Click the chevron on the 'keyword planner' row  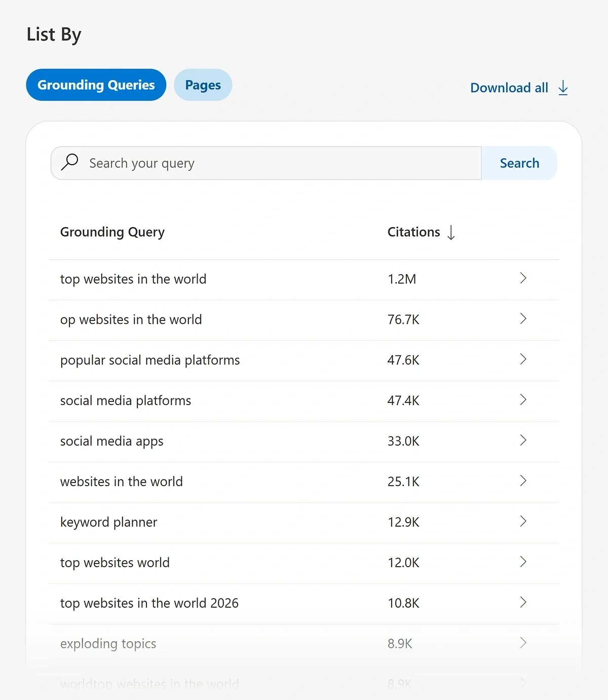coord(523,522)
